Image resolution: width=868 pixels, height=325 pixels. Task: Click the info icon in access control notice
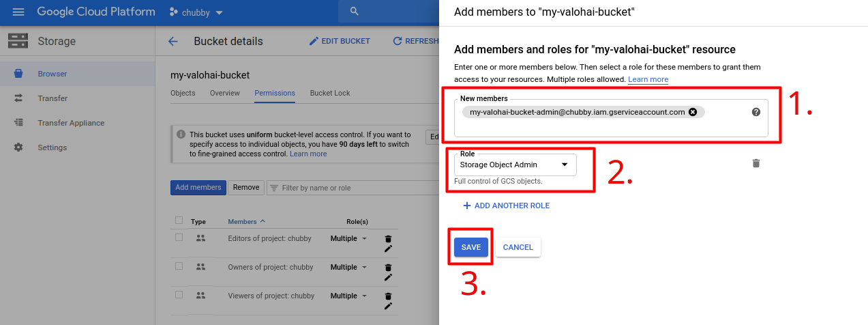(181, 135)
